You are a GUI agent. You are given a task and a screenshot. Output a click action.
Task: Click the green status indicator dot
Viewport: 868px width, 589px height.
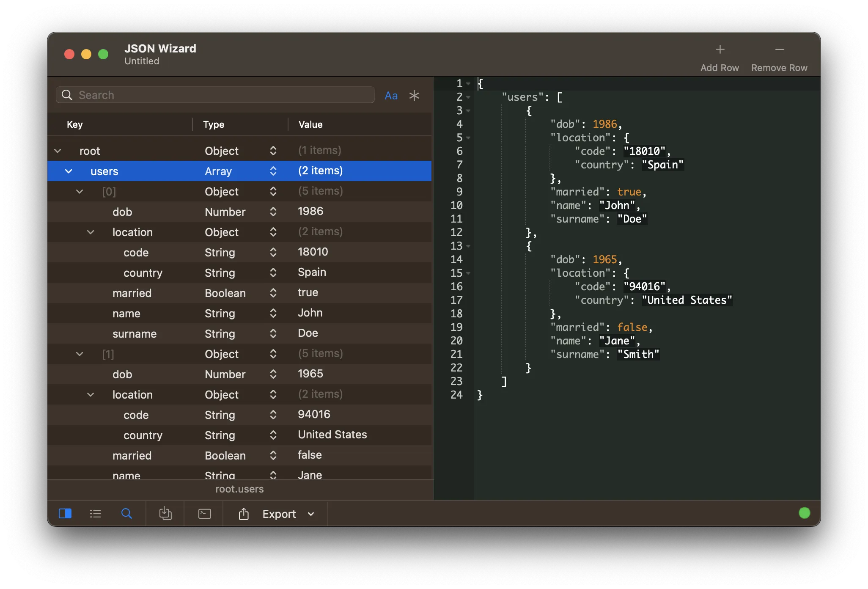[804, 513]
